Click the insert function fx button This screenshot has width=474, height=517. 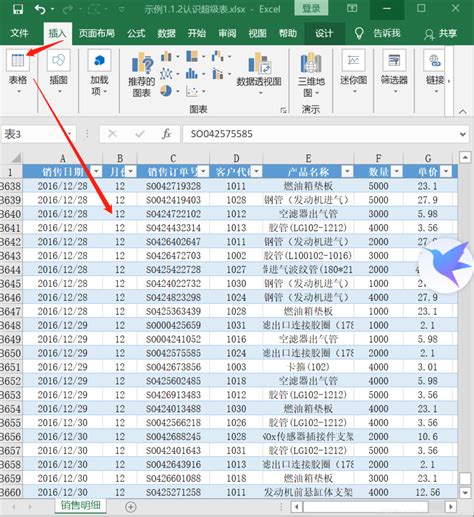click(166, 134)
